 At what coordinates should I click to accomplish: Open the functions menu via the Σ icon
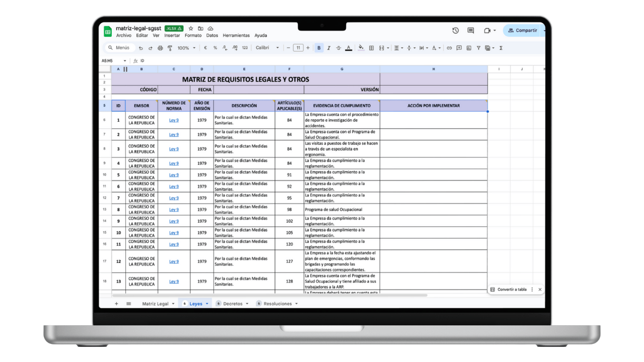coord(501,48)
